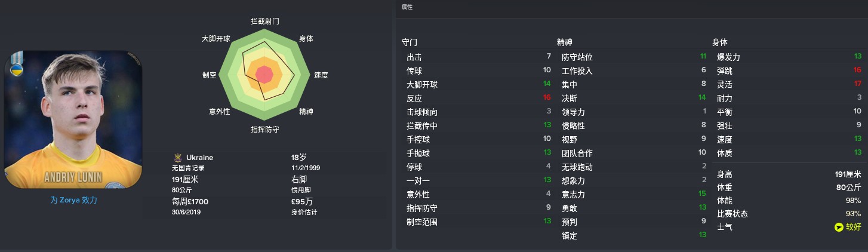
Task: Click Andriy Lunin's player portrait
Action: point(73,119)
